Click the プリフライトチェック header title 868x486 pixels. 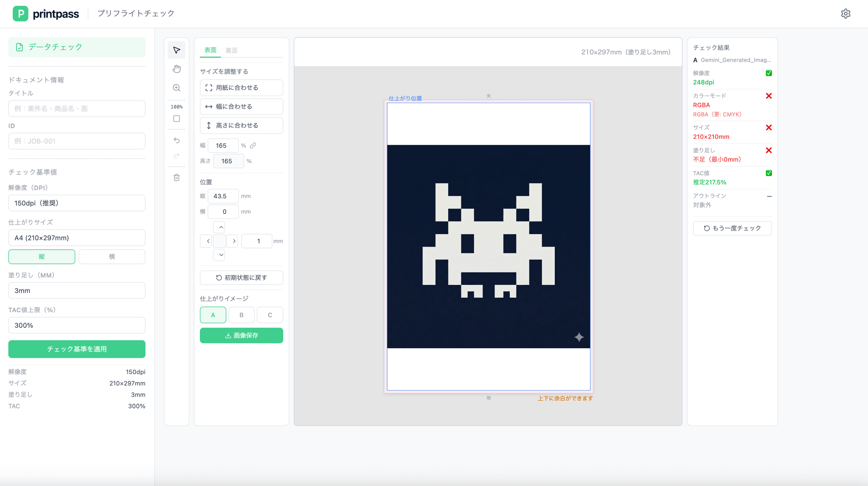point(136,13)
